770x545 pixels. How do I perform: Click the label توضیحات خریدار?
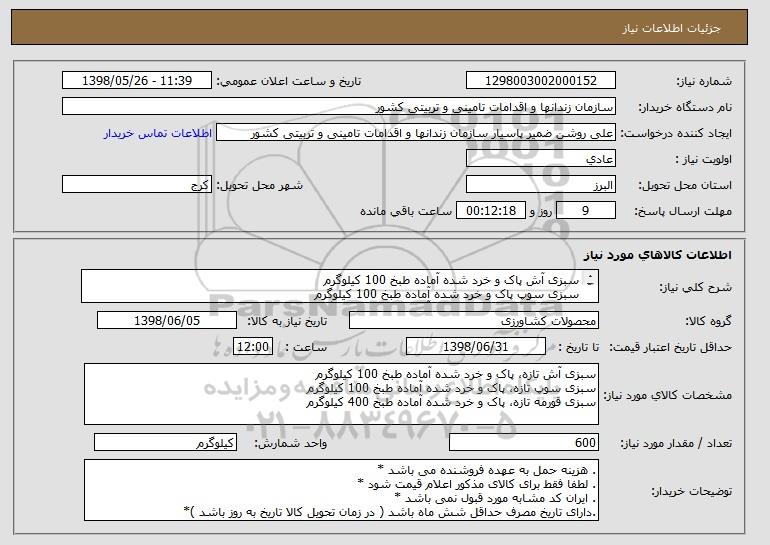691,491
